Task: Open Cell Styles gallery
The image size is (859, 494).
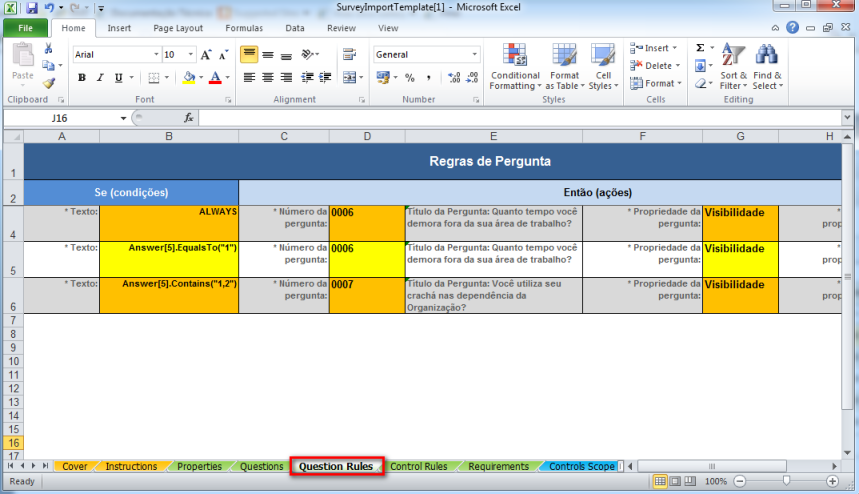Action: point(603,66)
